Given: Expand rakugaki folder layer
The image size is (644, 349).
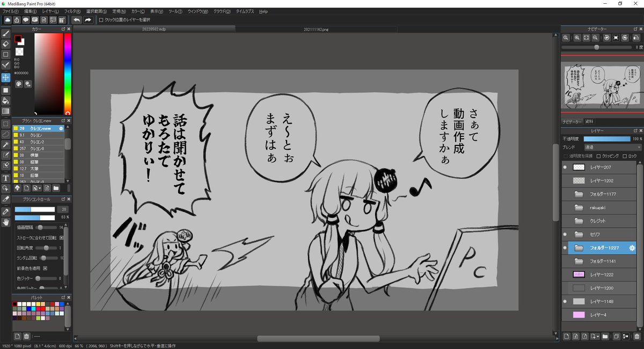Looking at the screenshot, I should 579,208.
